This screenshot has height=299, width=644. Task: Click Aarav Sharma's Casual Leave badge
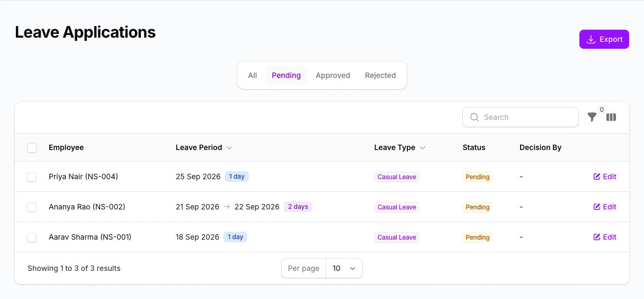[397, 238]
